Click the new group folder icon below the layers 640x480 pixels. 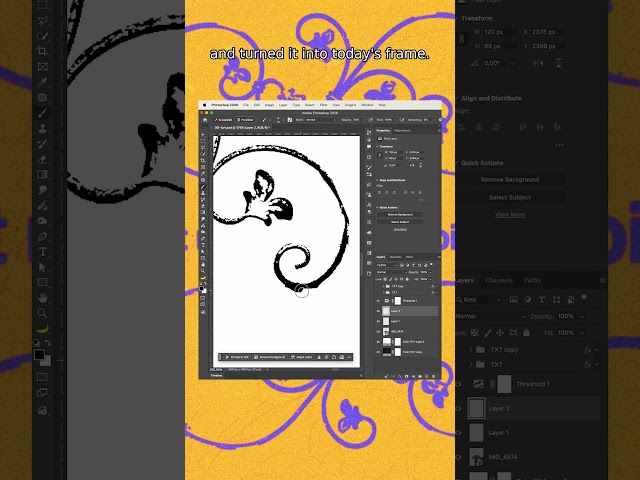tap(420, 376)
